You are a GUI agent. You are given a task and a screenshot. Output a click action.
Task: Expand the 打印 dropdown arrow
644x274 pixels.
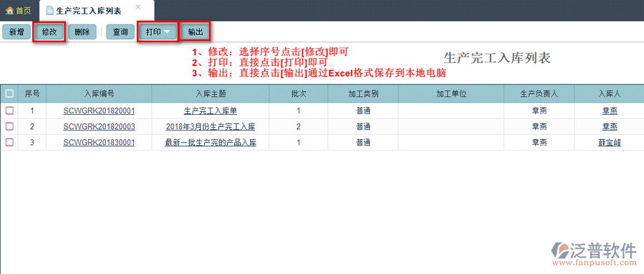point(167,32)
